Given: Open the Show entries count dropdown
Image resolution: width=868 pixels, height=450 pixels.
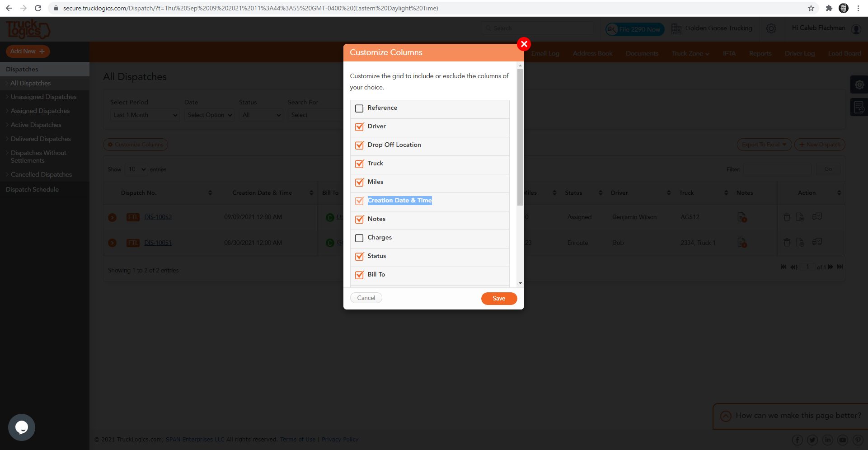Looking at the screenshot, I should (136, 169).
